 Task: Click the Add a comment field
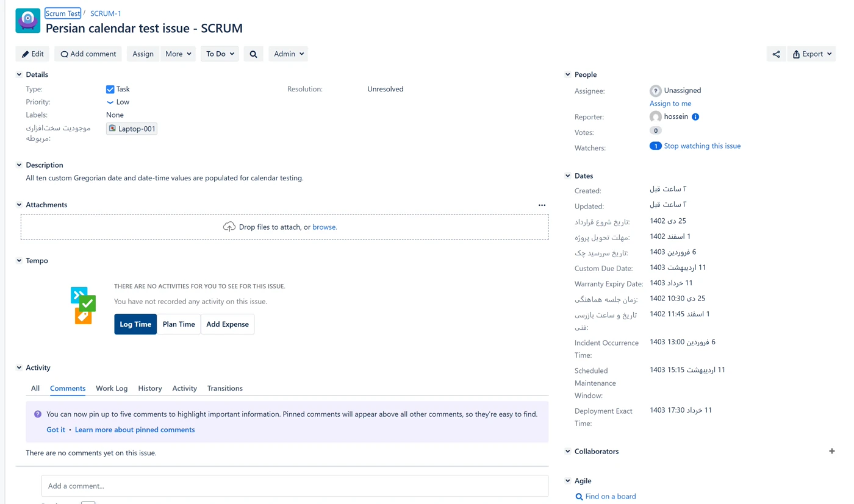coord(295,486)
